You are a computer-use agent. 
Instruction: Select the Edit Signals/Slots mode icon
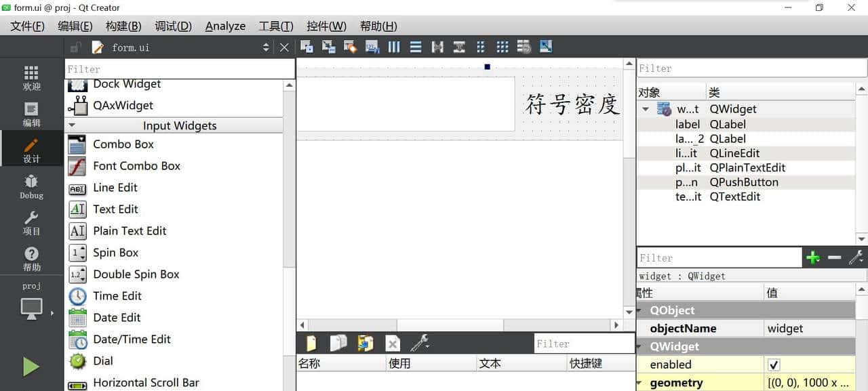point(328,47)
